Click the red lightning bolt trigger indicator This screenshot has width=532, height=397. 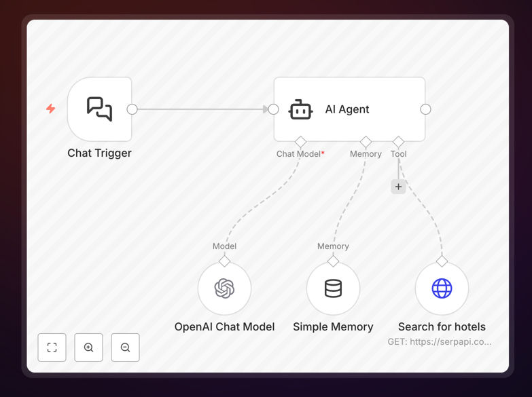(x=50, y=109)
